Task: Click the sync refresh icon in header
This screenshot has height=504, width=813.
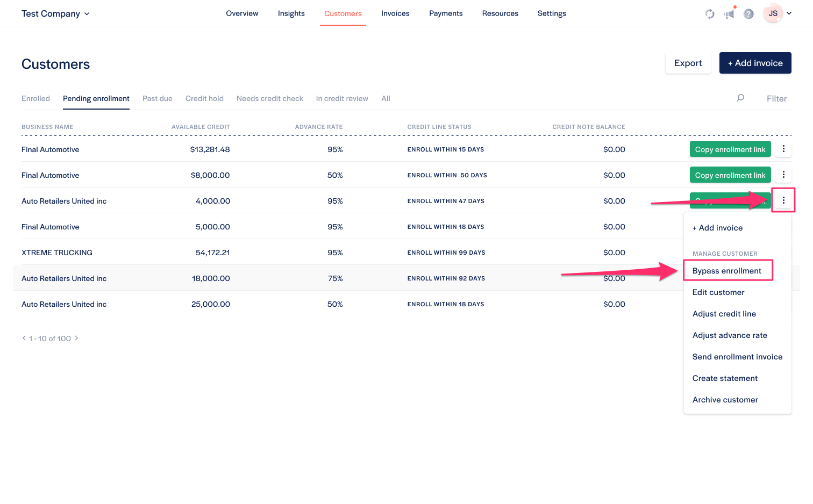Action: (710, 14)
